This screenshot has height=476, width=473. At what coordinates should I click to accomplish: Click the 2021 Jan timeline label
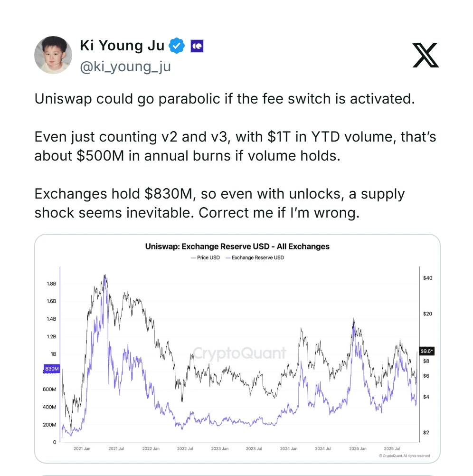(81, 448)
